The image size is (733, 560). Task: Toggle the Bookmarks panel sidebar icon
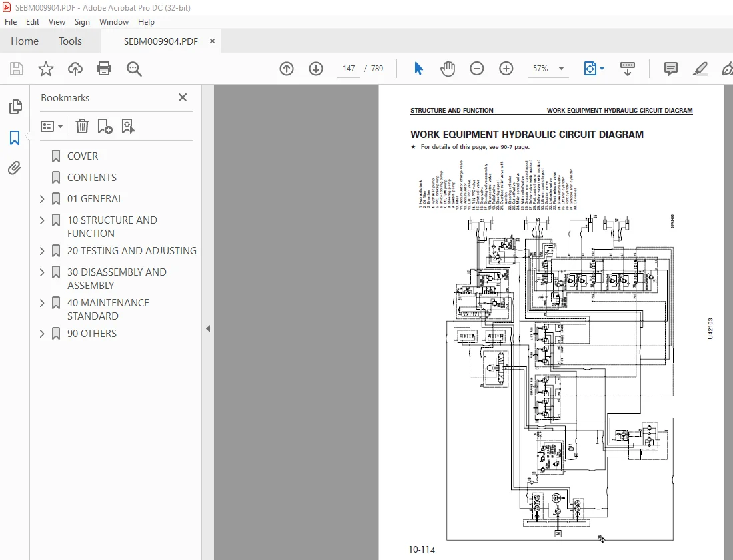15,138
